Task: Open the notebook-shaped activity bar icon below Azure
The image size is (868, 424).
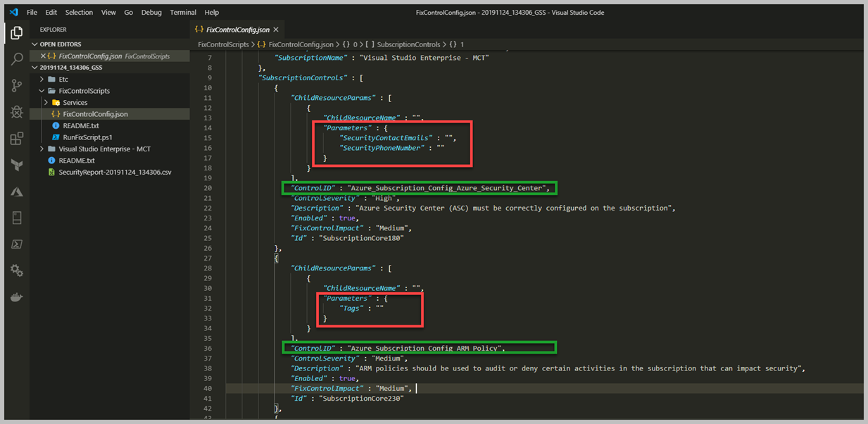Action: coord(17,218)
